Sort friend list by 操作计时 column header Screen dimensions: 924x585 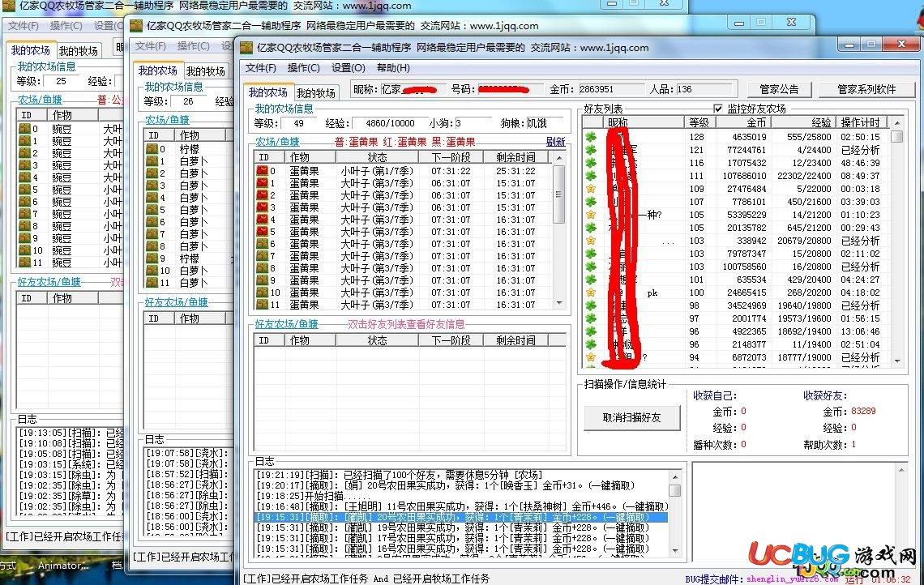860,122
